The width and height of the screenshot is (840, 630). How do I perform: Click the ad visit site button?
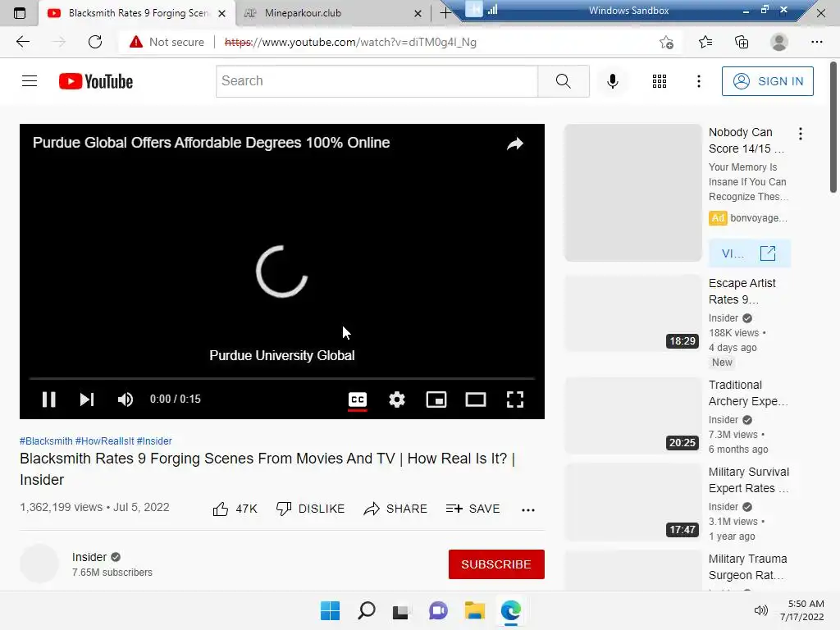pyautogui.click(x=749, y=253)
